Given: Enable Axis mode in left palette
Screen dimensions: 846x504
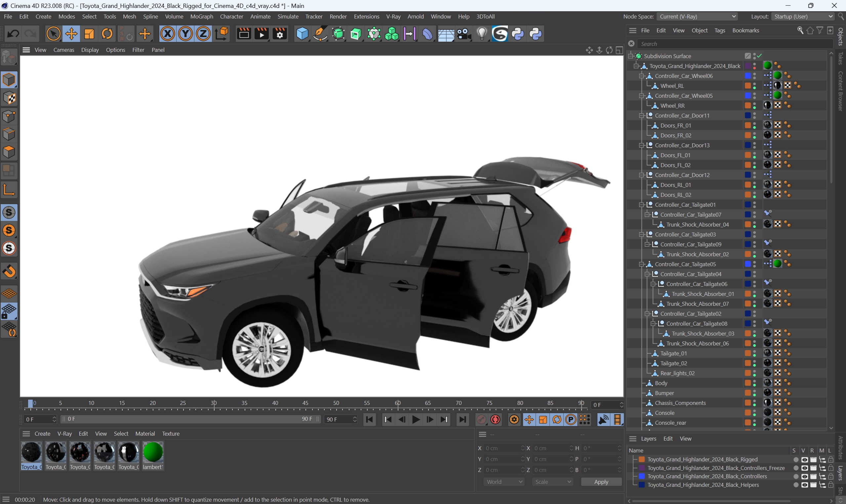Looking at the screenshot, I should [x=9, y=189].
